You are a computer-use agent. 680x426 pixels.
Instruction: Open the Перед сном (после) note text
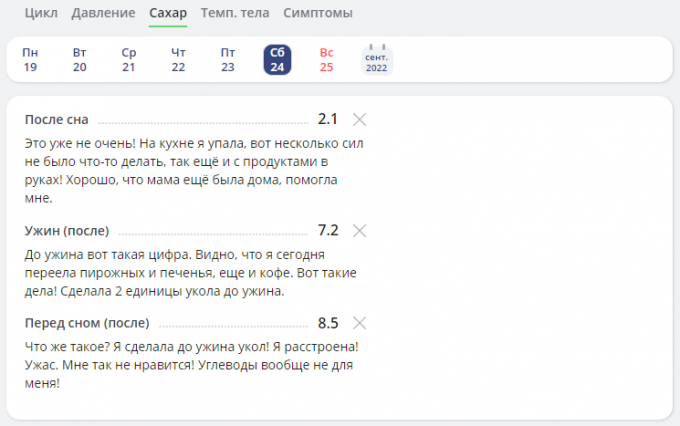[190, 364]
